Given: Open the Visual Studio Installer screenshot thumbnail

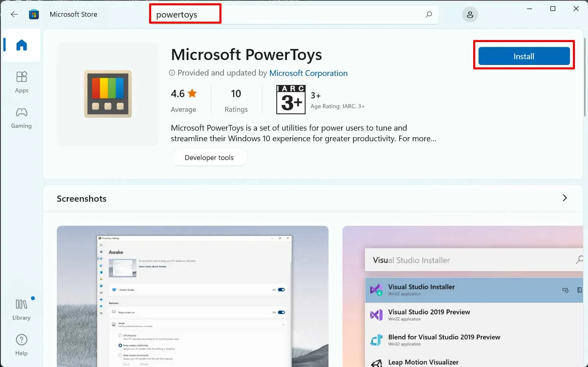Looking at the screenshot, I should [463, 296].
